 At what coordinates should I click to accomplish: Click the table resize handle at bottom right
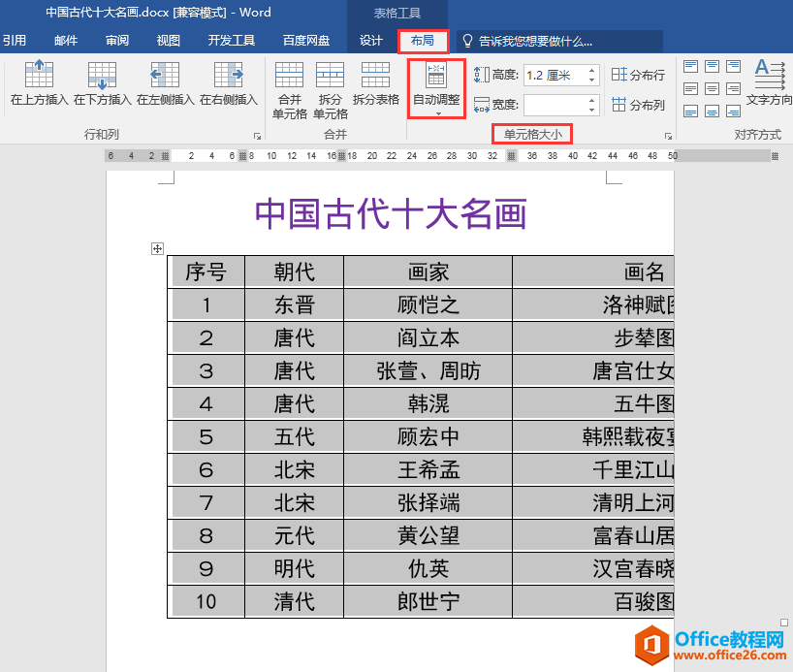[784, 623]
